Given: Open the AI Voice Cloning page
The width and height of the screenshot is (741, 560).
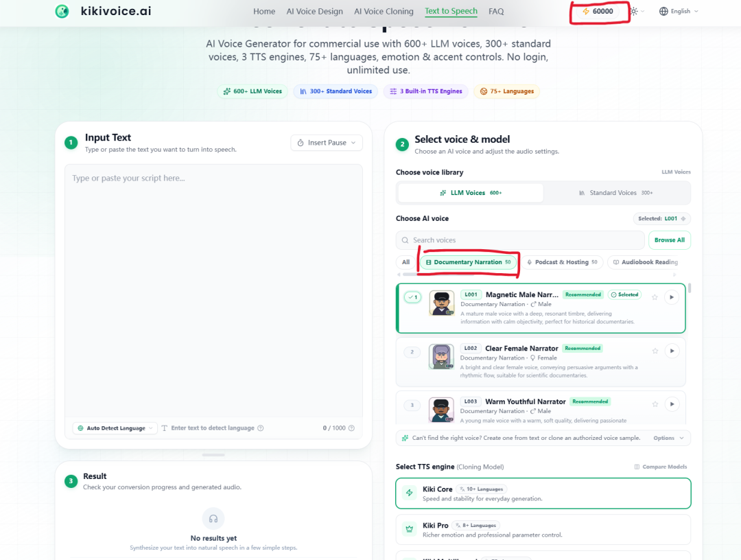Looking at the screenshot, I should point(384,12).
